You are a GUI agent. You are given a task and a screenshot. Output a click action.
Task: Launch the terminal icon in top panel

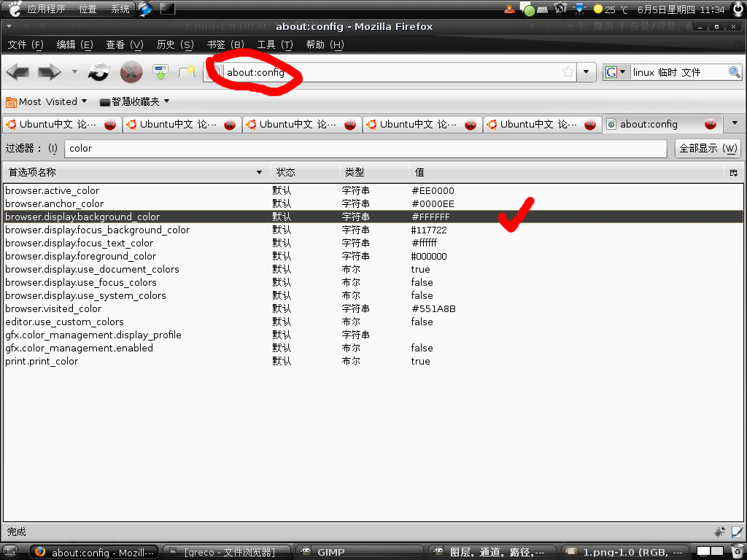pos(167,9)
